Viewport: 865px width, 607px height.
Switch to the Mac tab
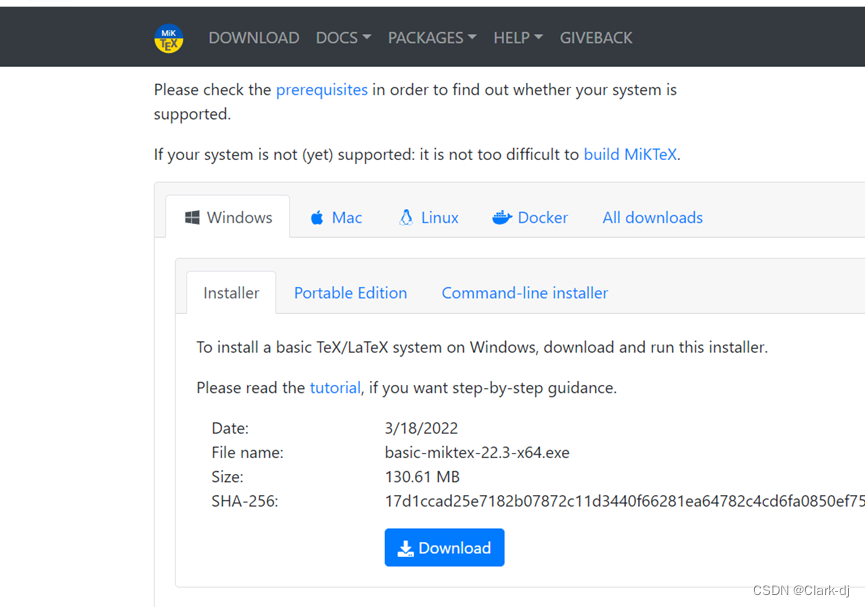pos(336,217)
